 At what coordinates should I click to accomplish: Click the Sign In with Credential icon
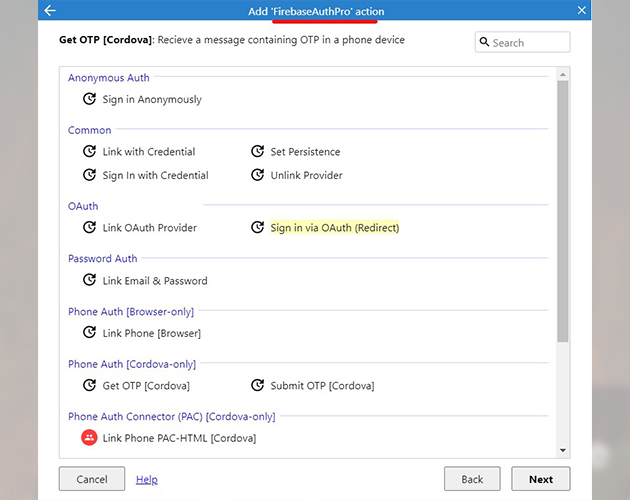[90, 175]
